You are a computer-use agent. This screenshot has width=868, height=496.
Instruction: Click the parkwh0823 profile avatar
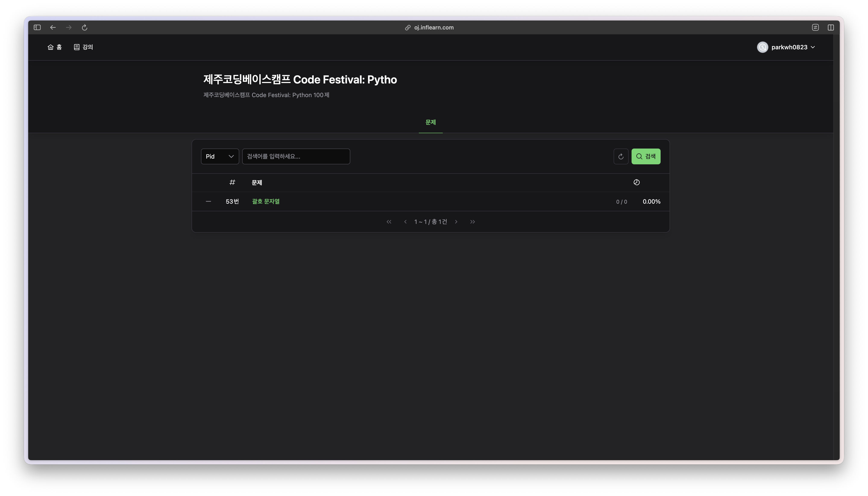(x=762, y=47)
